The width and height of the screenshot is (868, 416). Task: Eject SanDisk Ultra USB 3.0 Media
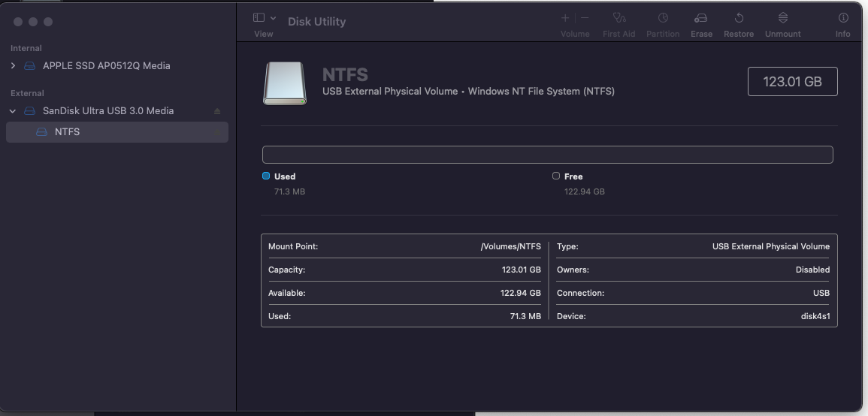tap(217, 111)
